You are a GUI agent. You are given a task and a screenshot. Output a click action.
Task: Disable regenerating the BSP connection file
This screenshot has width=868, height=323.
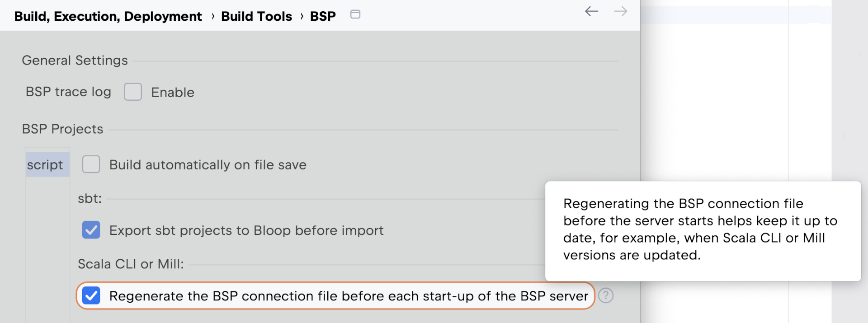point(92,296)
